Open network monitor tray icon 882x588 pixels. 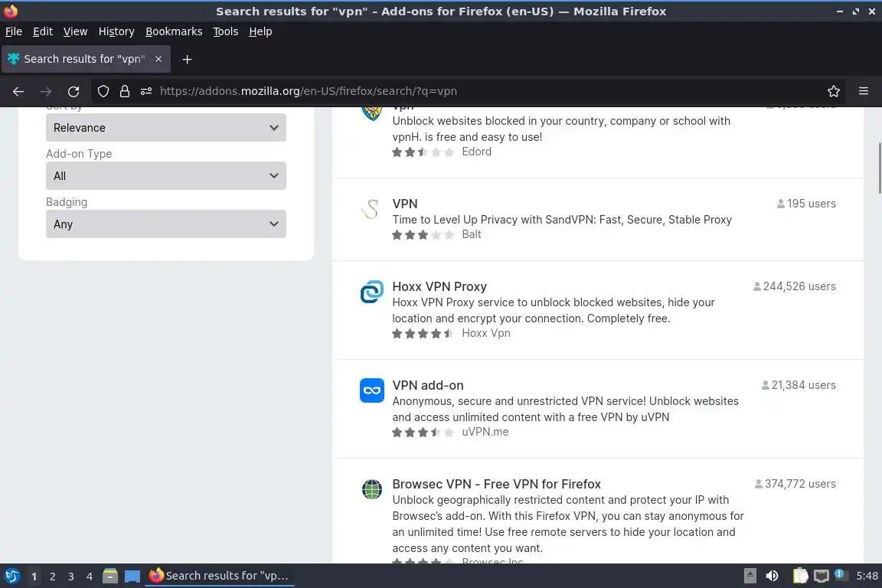822,577
